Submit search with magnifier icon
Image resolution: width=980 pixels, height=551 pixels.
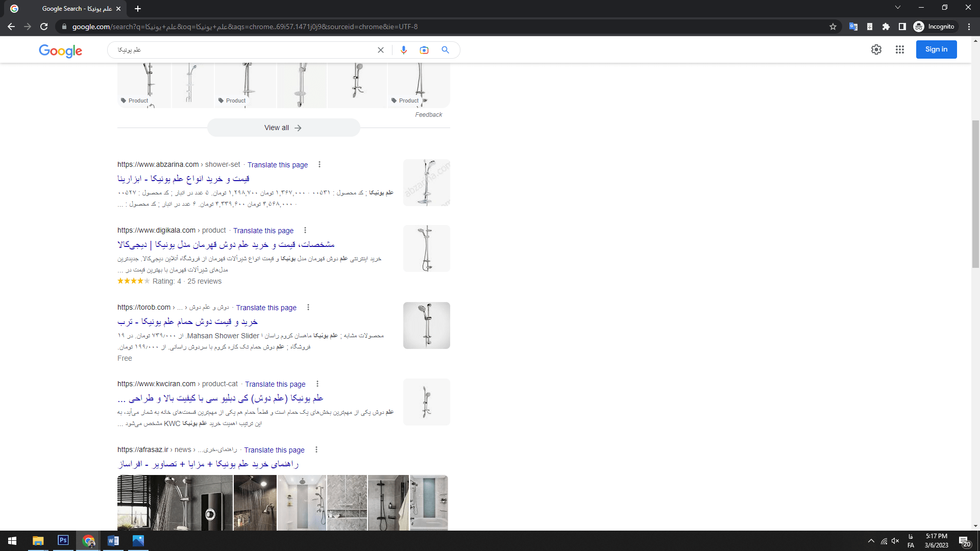(x=446, y=50)
